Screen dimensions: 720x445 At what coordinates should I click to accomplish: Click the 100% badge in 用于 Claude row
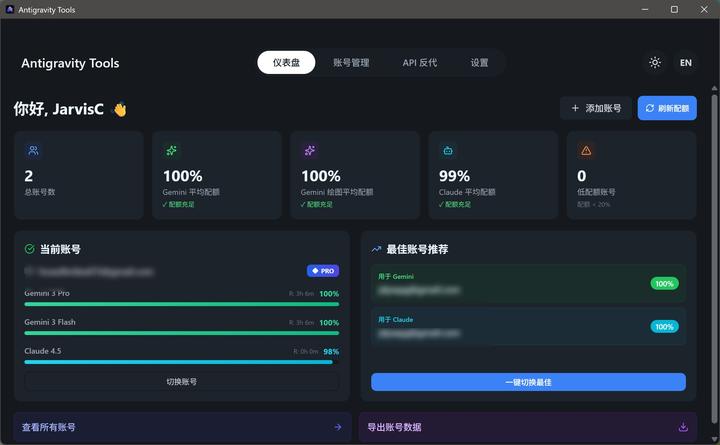click(x=664, y=327)
